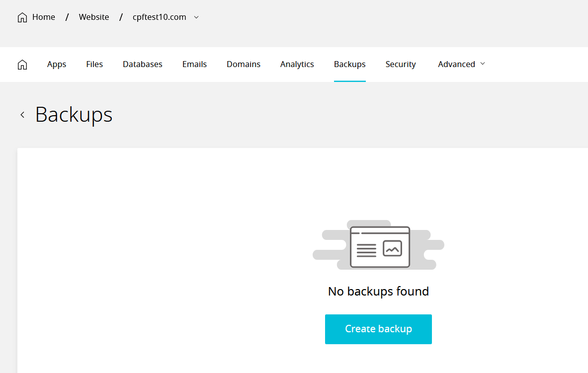Go to the Databases tab
Viewport: 588px width, 373px height.
143,64
